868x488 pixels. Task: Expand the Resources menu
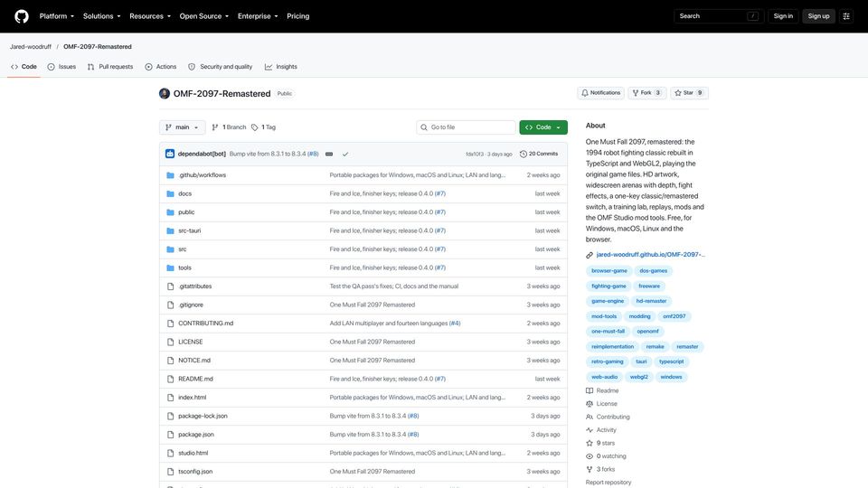tap(150, 16)
